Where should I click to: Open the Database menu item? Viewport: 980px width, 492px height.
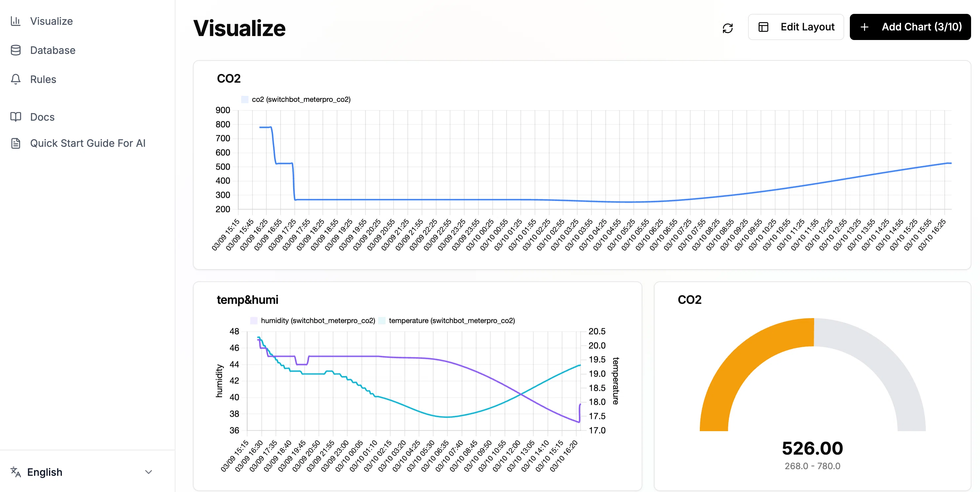(53, 50)
